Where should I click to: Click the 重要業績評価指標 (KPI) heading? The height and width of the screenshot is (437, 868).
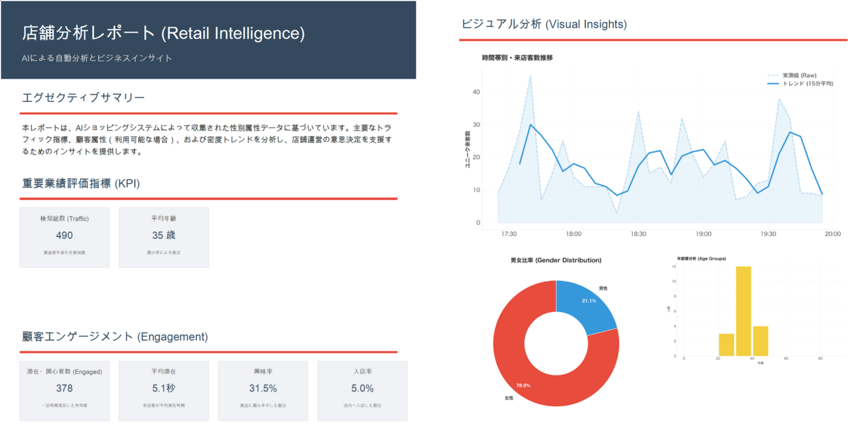coord(81,183)
